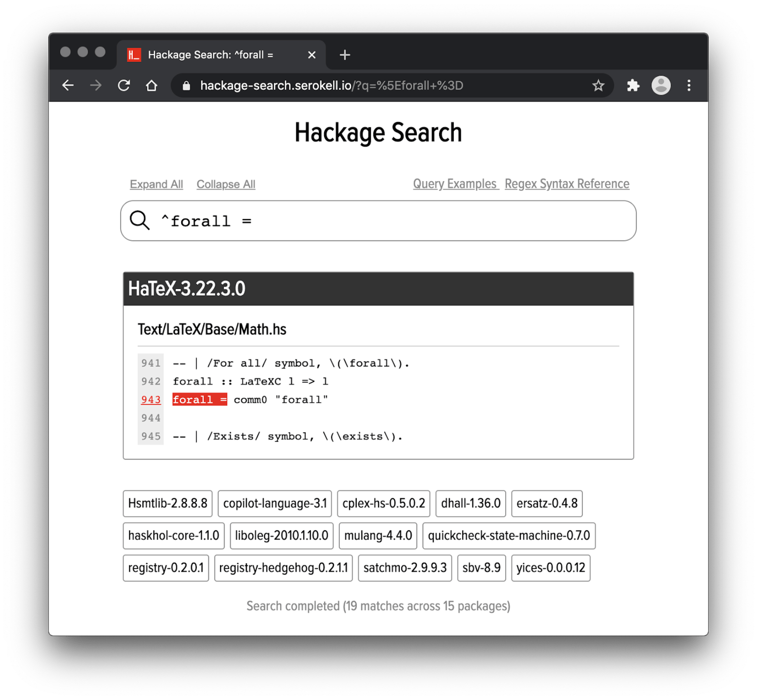757x700 pixels.
Task: Open Regex Syntax Reference link
Action: point(567,184)
